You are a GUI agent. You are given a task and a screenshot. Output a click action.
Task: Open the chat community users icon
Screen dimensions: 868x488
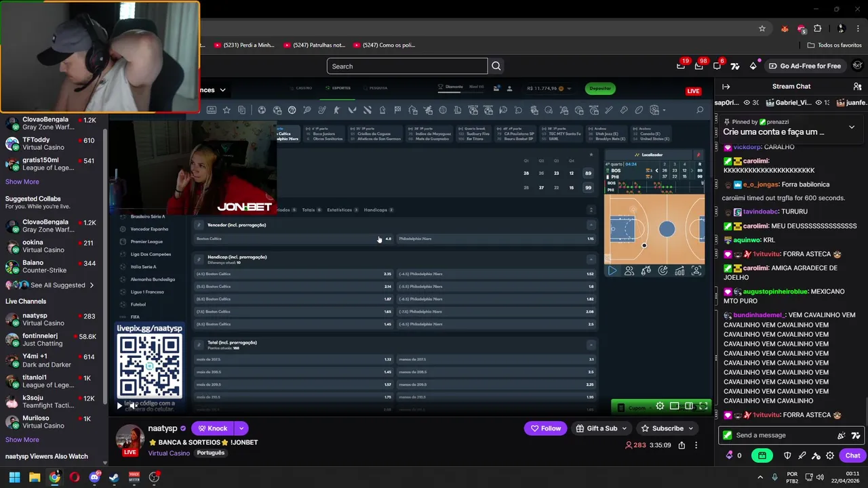857,87
